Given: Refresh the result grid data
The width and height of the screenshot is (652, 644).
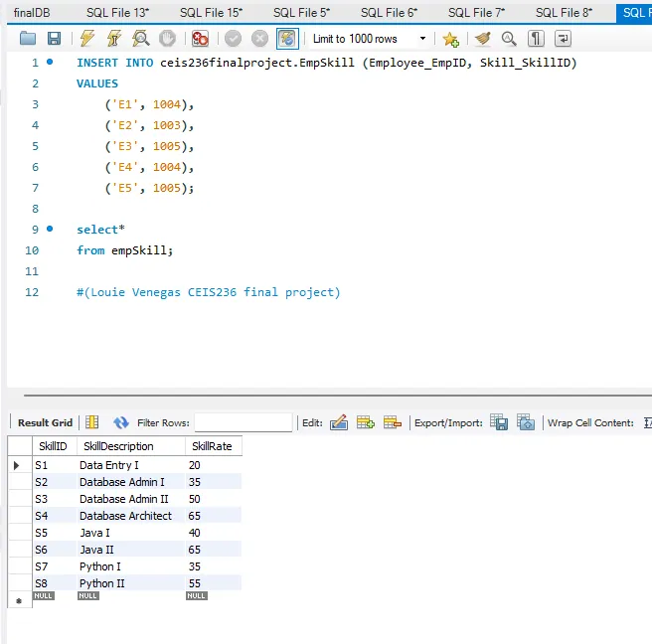Looking at the screenshot, I should click(121, 422).
